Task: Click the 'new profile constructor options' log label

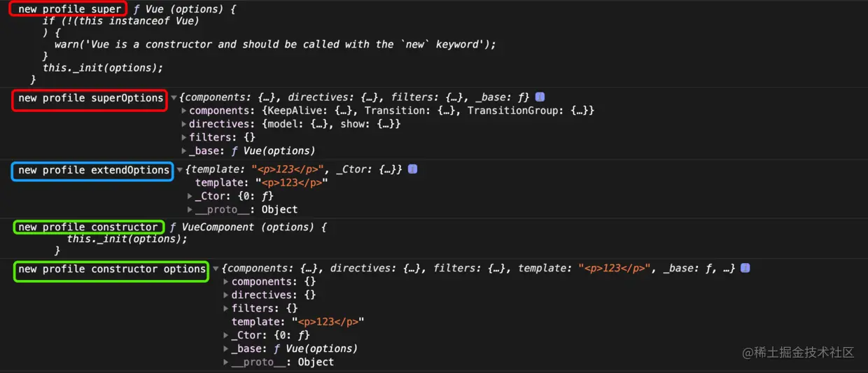Action: [112, 269]
